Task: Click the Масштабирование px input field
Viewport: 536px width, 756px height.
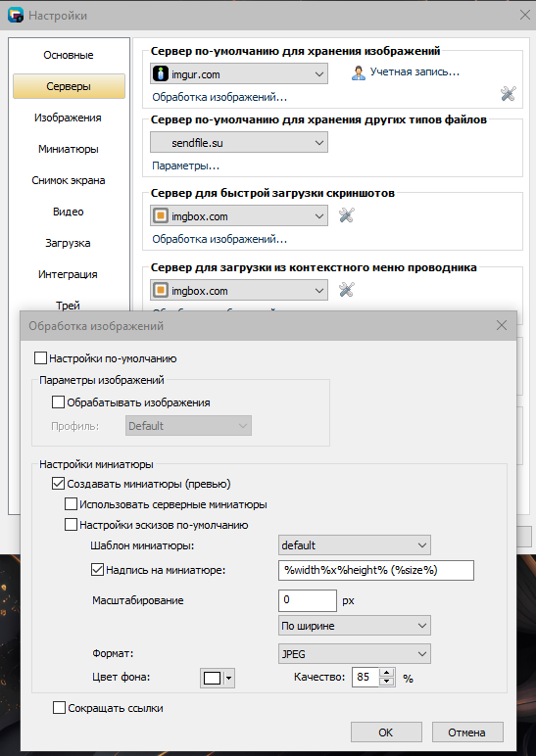Action: point(308,600)
